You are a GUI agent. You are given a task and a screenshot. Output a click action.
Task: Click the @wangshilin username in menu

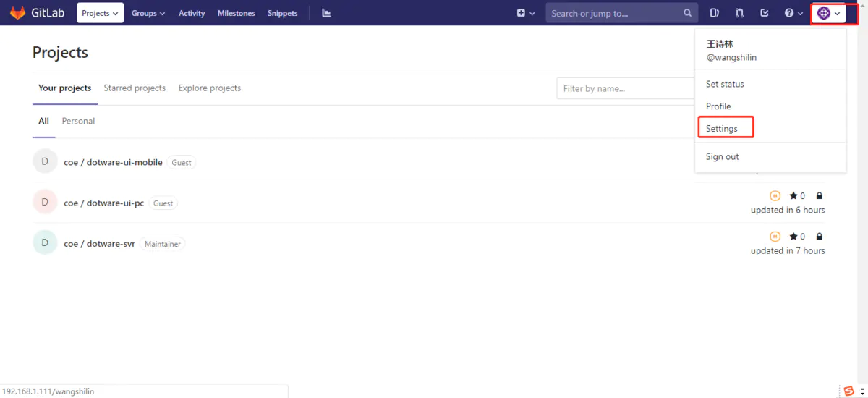(731, 57)
